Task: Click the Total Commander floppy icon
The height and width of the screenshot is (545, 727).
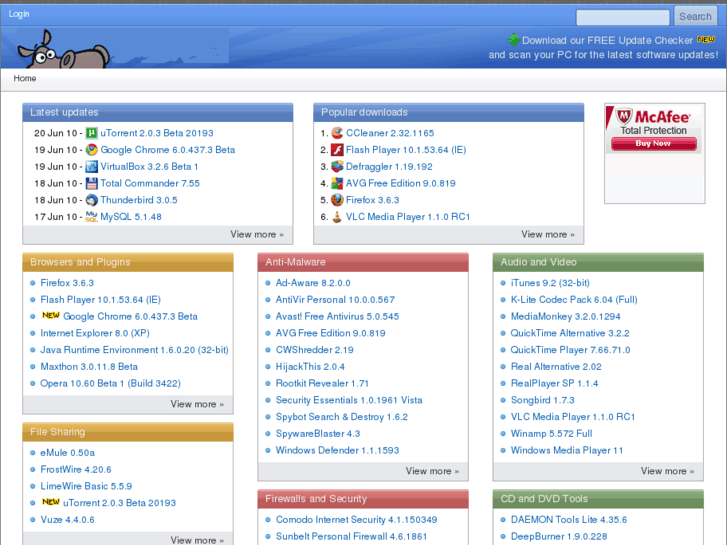Action: tap(92, 183)
